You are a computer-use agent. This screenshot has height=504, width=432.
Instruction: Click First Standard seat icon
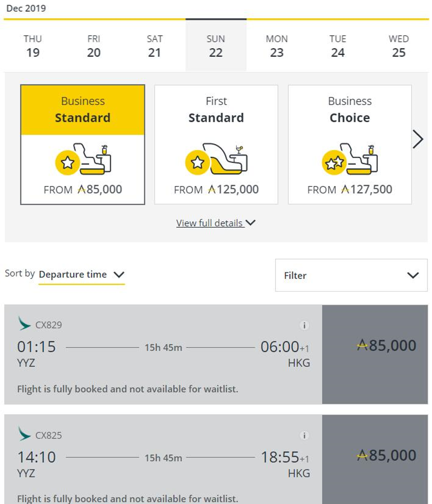pyautogui.click(x=216, y=159)
